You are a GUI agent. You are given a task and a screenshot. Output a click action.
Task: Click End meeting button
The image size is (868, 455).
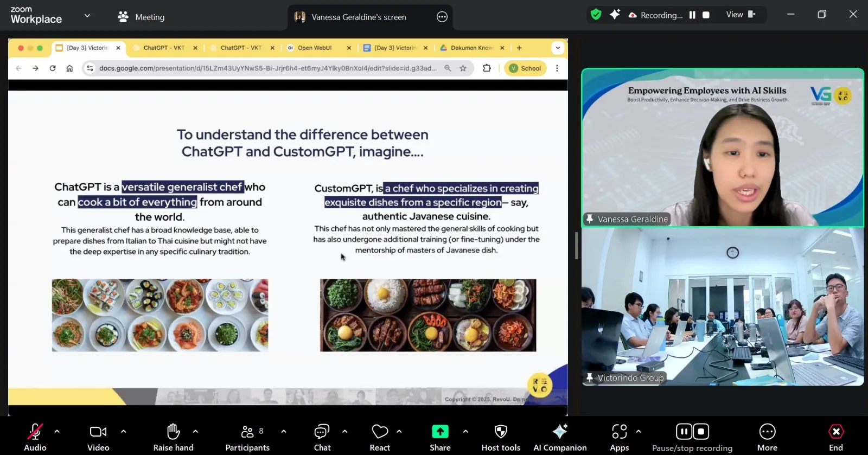coord(836,437)
